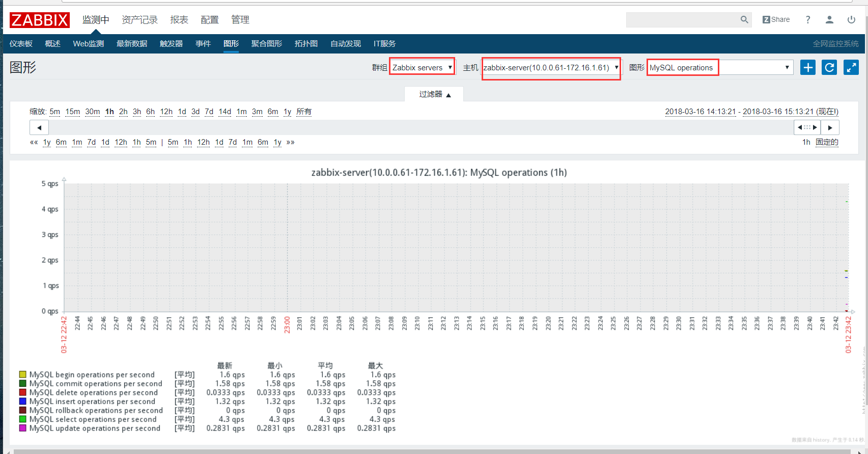Open the 配置 main menu
868x454 pixels.
[x=210, y=20]
